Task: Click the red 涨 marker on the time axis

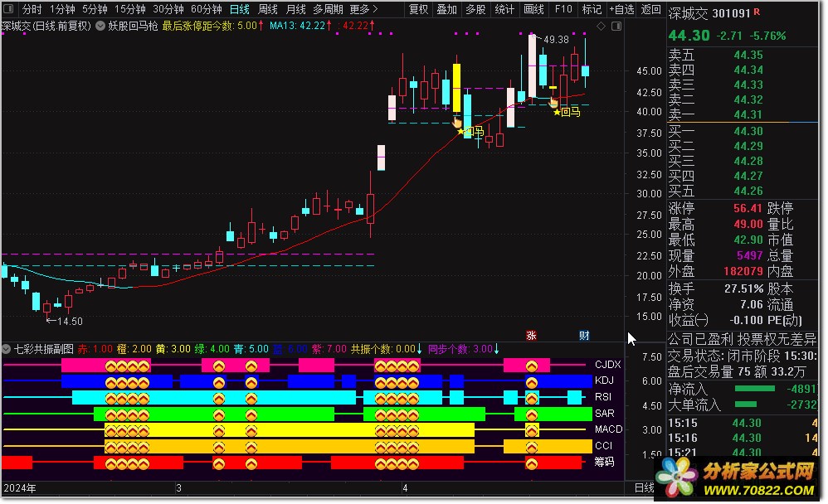Action: 531,335
